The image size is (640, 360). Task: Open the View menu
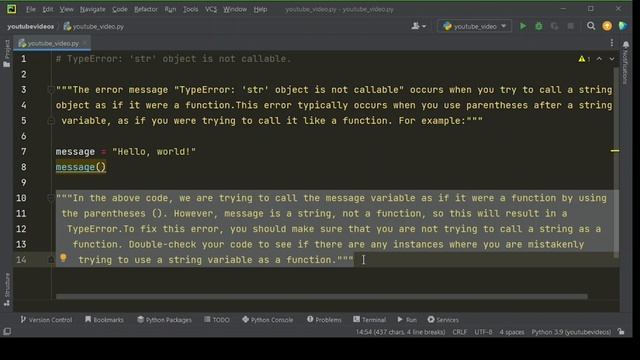pos(66,9)
